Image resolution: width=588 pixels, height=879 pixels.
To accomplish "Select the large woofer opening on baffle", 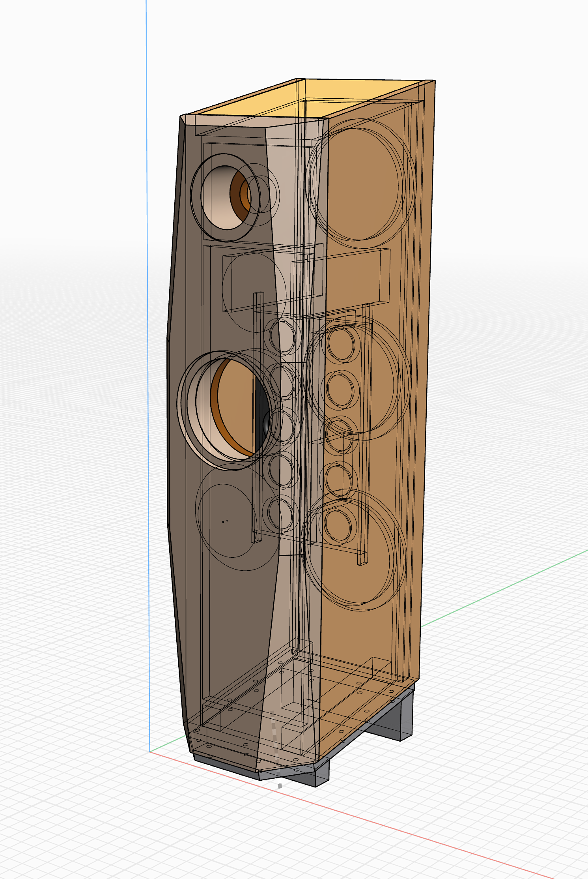I will point(225,410).
